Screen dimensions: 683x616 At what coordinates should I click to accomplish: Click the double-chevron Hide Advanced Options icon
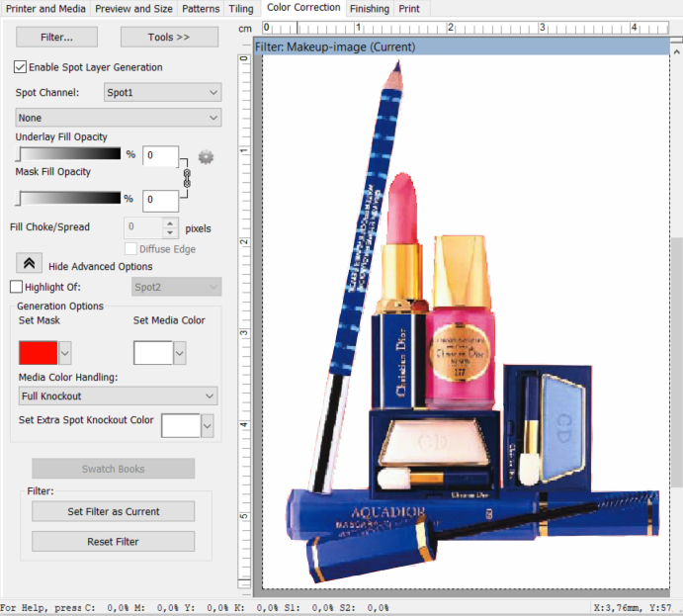29,265
